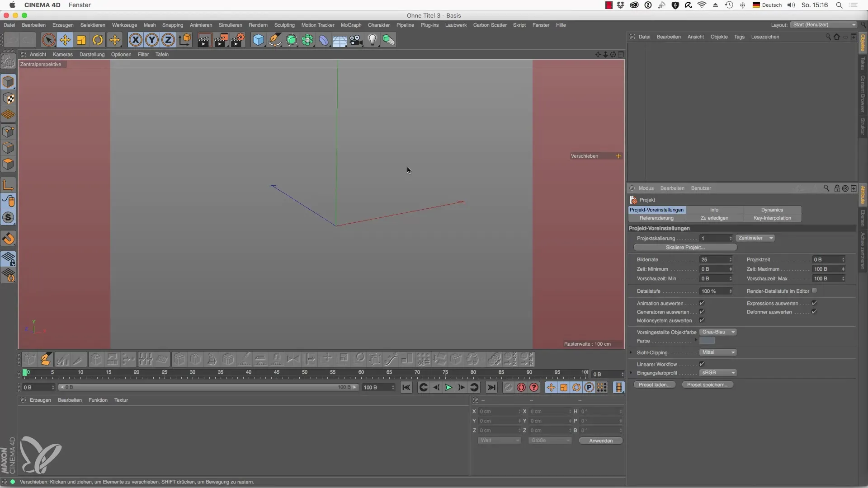This screenshot has width=868, height=488.
Task: Open the spline pen tool
Action: (x=275, y=40)
